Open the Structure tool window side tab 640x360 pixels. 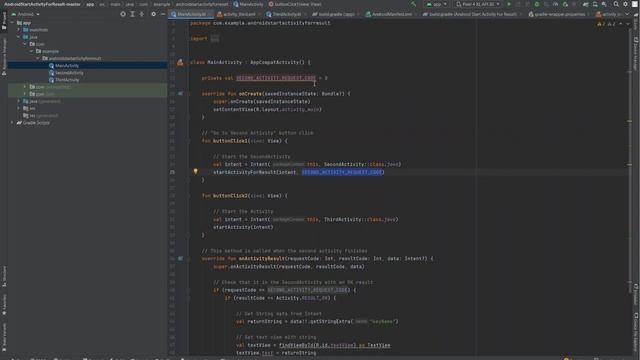[4, 276]
